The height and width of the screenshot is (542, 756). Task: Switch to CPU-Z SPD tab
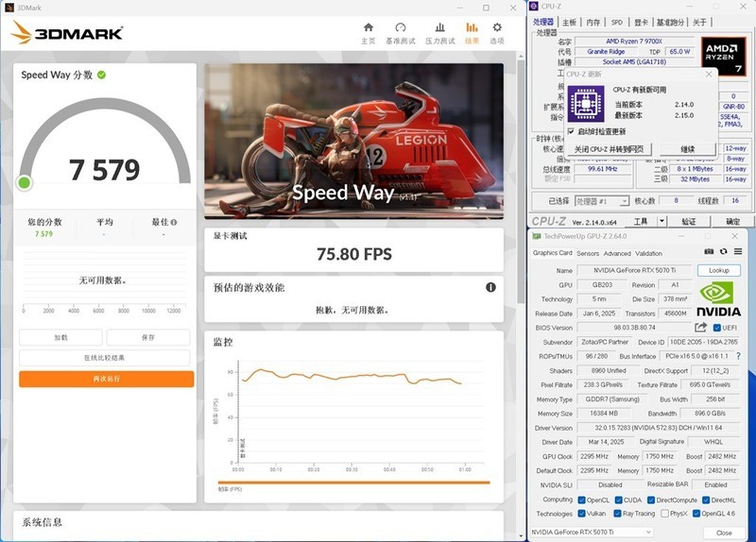[x=617, y=22]
